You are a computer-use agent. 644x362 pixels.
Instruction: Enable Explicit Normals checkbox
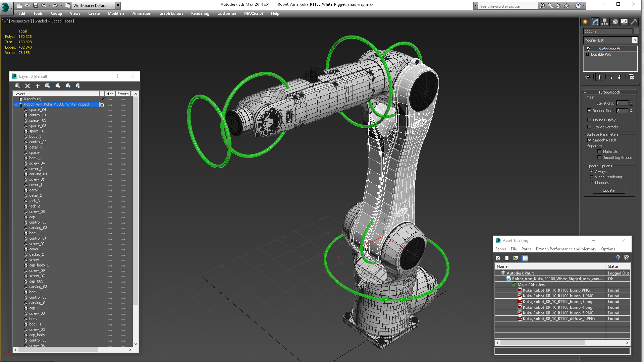(589, 127)
